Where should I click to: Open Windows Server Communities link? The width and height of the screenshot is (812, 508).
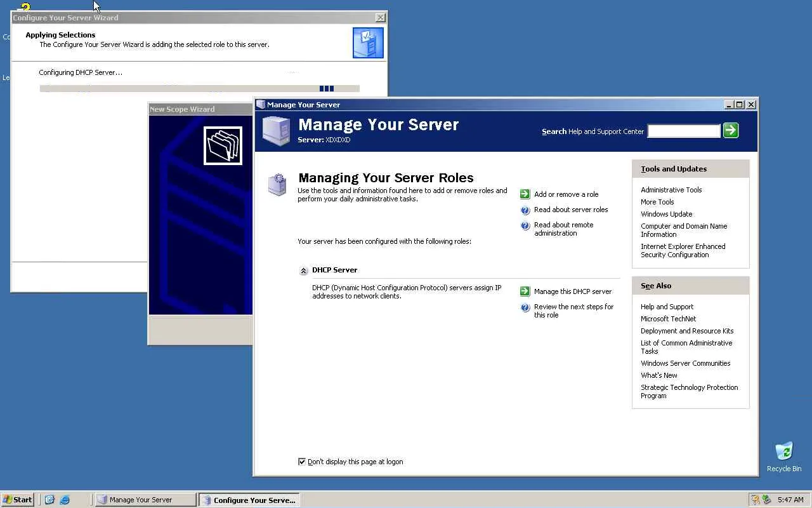pos(686,363)
